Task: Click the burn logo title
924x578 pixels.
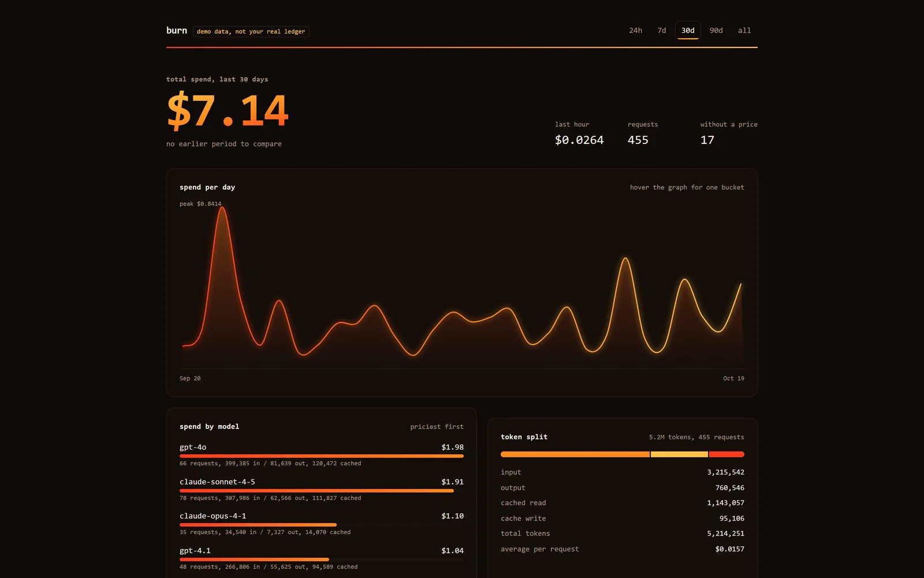Action: (x=177, y=31)
